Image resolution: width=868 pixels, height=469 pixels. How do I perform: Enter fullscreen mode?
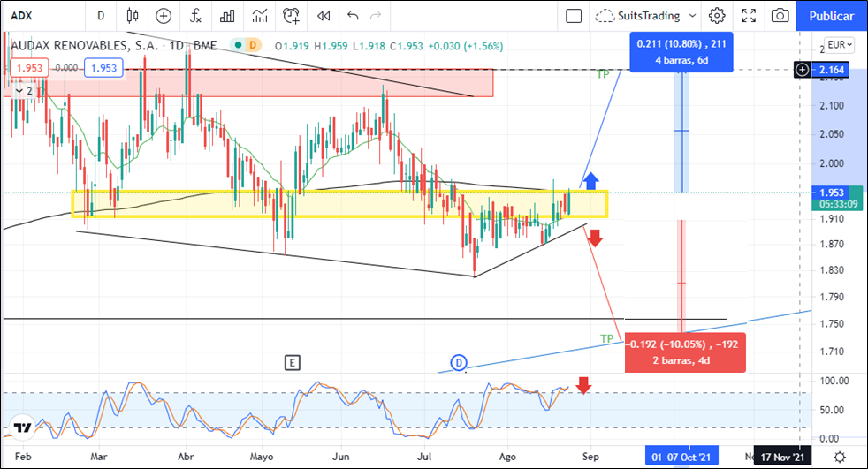tap(749, 16)
